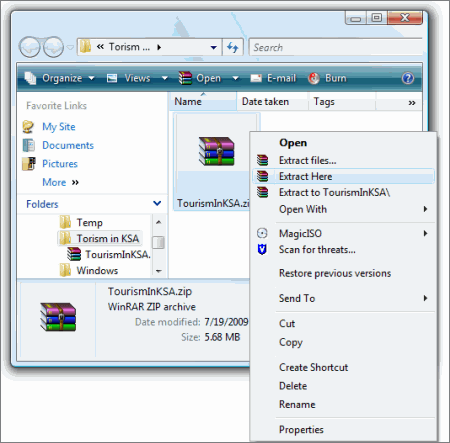Open the Views dropdown arrow
The width and height of the screenshot is (450, 443).
coord(165,78)
